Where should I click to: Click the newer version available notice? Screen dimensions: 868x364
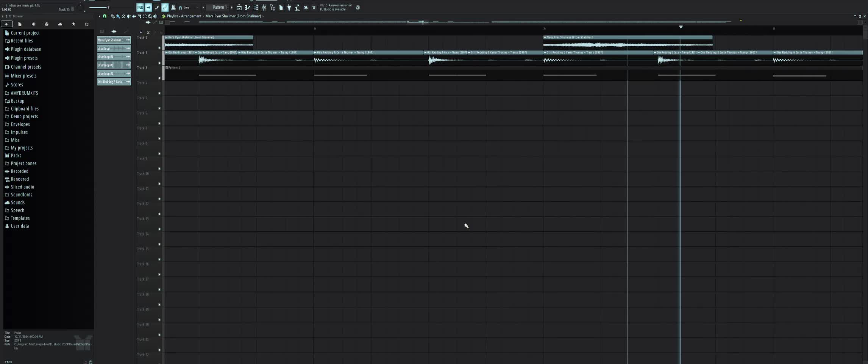(336, 7)
